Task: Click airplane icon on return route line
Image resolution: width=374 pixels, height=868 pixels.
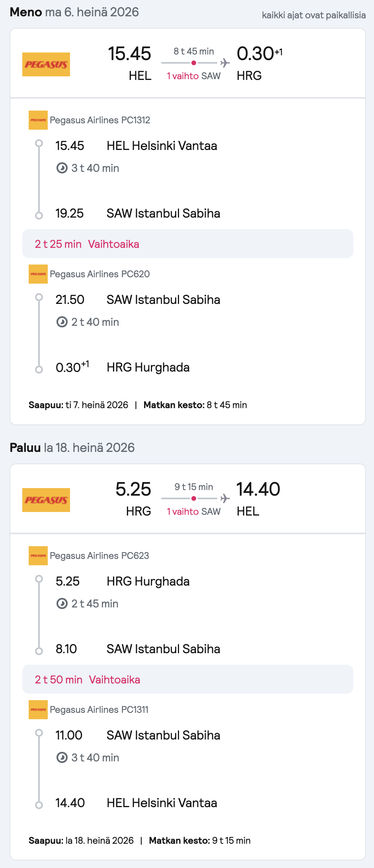Action: tap(225, 498)
